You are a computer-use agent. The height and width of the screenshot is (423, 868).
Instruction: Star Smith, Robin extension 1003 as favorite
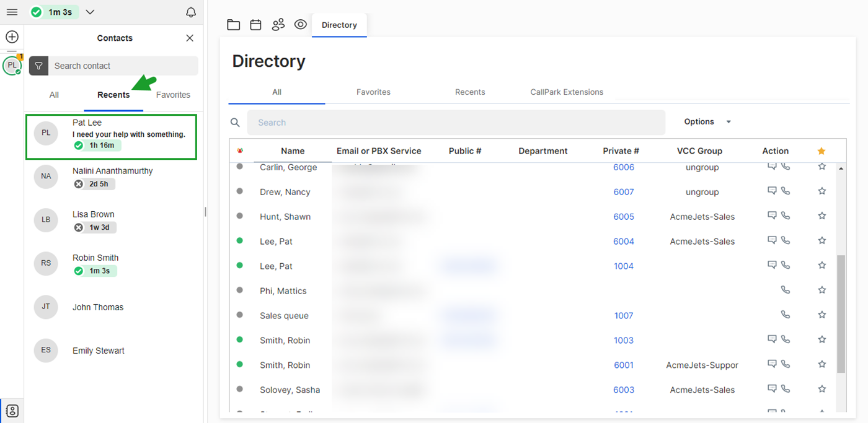[x=822, y=340]
